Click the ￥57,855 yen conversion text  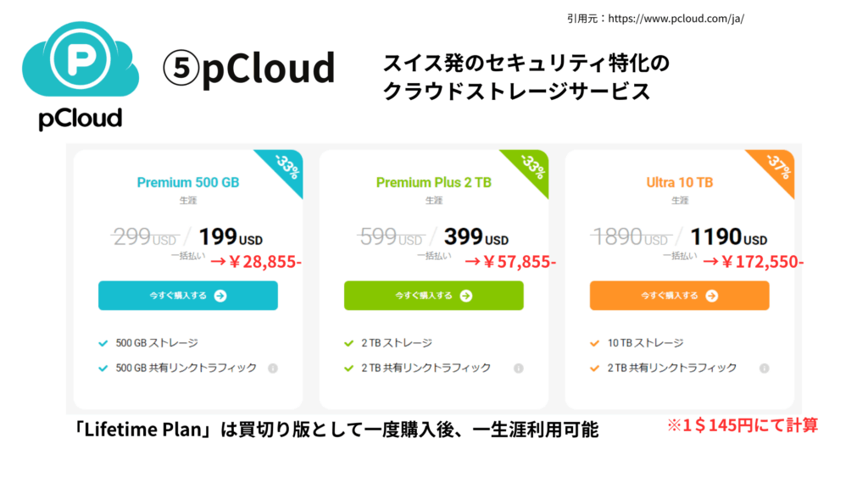(x=509, y=262)
